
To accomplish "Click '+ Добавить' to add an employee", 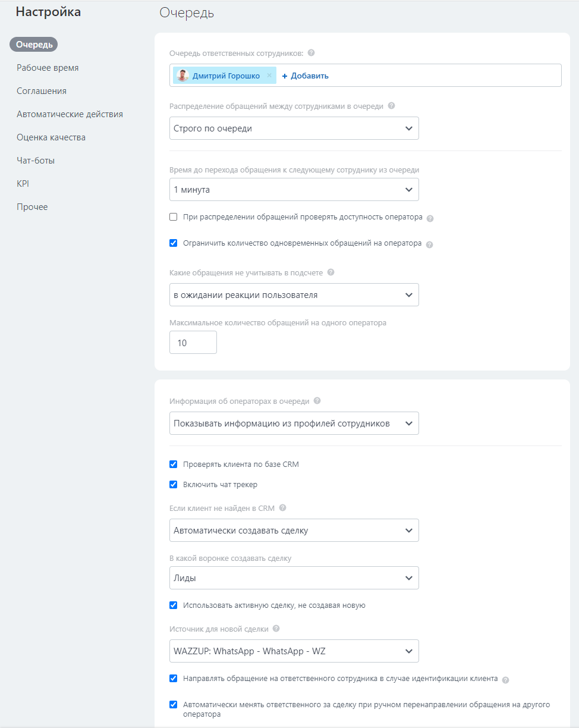I will 305,76.
